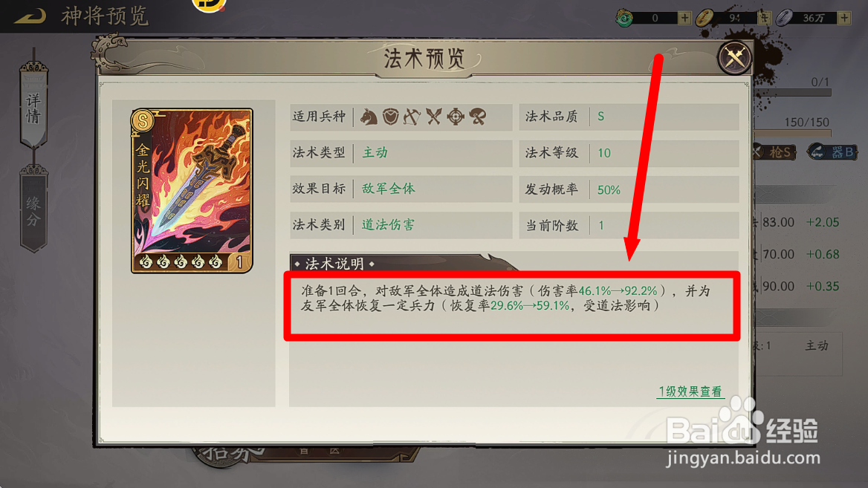Screen dimensions: 868x488
Task: Click the skill description text box
Action: 512,305
